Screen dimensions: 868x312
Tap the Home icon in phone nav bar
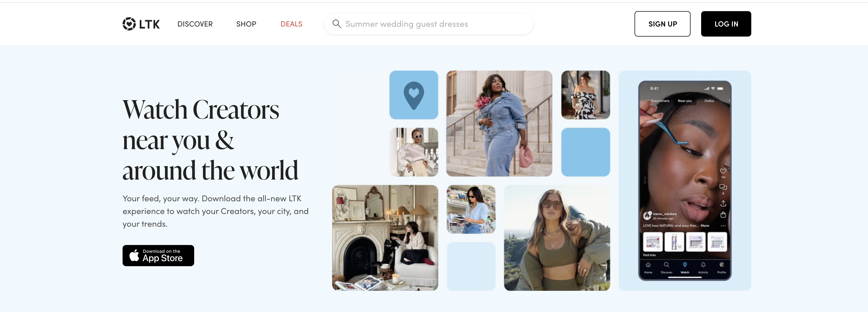(648, 265)
